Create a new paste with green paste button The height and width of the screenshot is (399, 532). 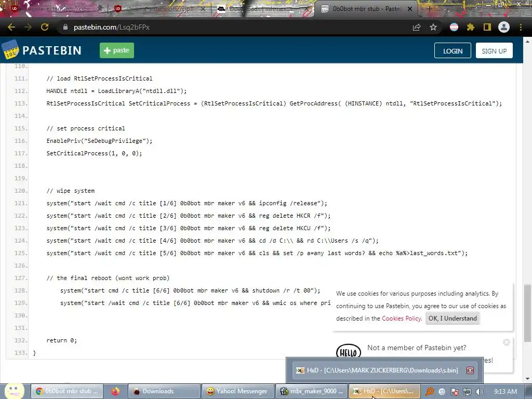(117, 50)
